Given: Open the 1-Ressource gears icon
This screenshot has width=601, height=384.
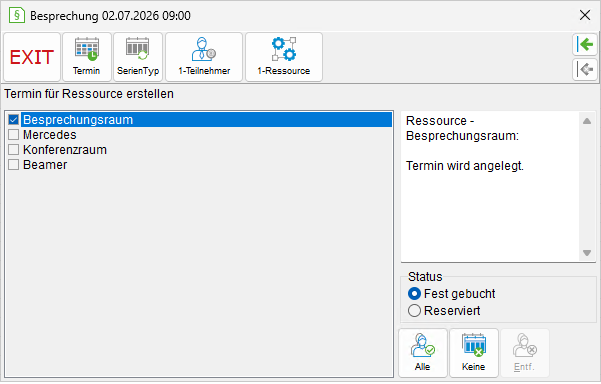Looking at the screenshot, I should [284, 57].
